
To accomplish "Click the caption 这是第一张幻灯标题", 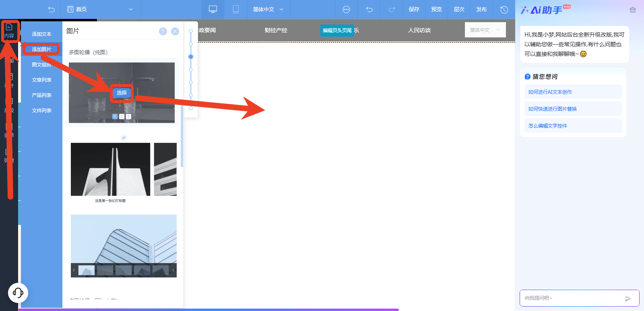I will (110, 201).
